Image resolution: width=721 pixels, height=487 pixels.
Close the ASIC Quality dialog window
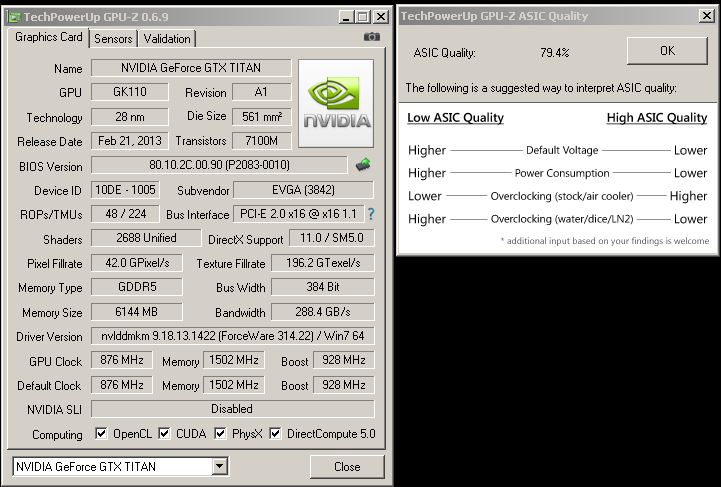click(x=706, y=16)
